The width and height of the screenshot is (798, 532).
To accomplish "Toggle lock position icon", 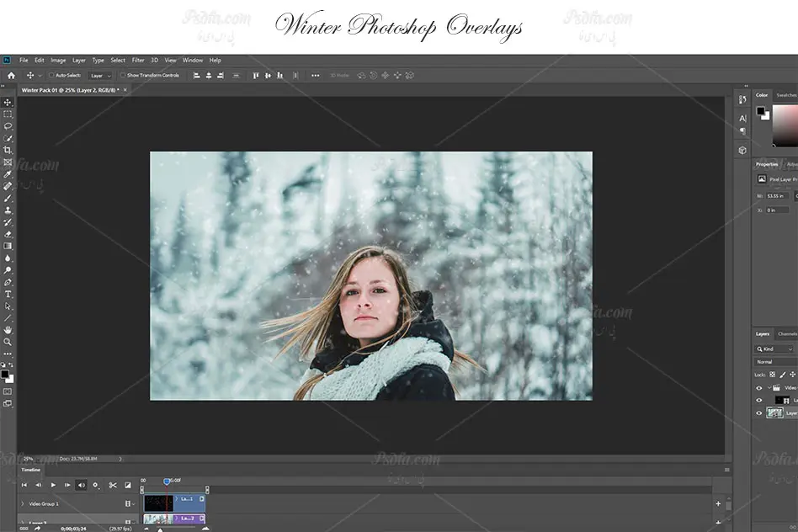I will [792, 375].
